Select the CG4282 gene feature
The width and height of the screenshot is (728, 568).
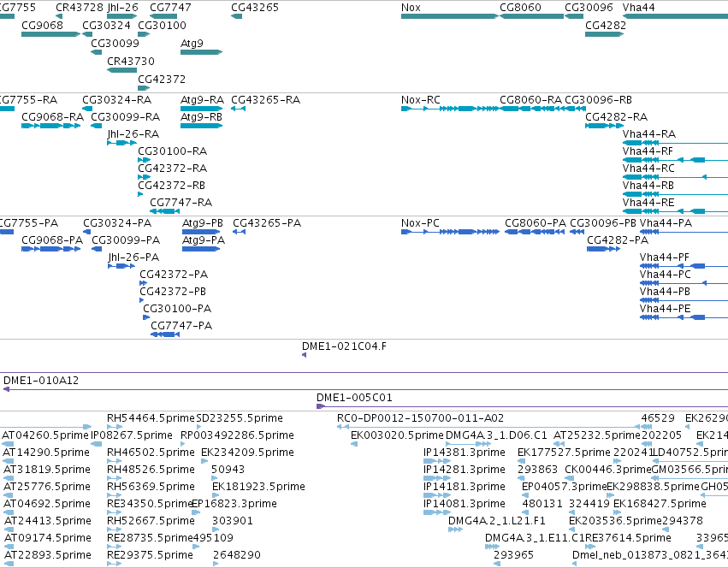pos(604,34)
